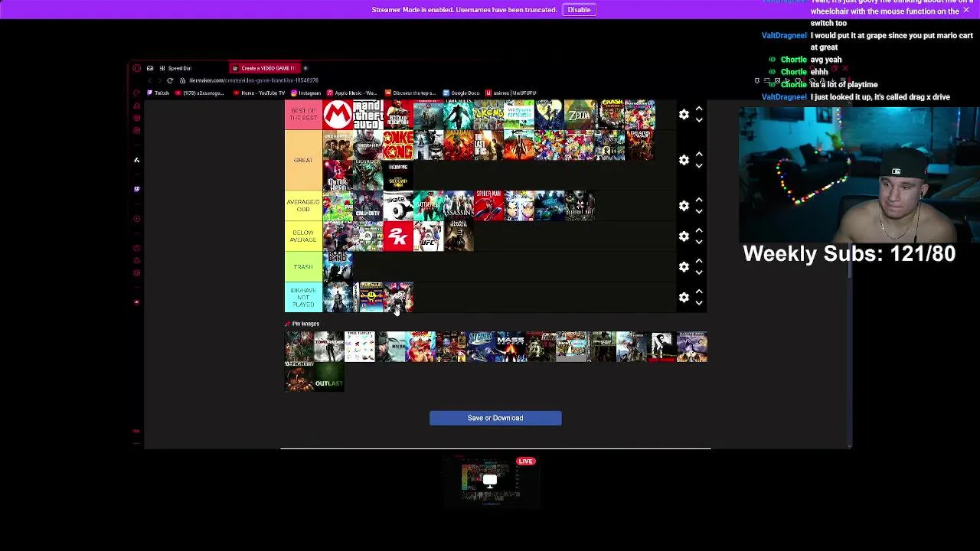
Task: Edit the TRASH tier label
Action: (303, 267)
